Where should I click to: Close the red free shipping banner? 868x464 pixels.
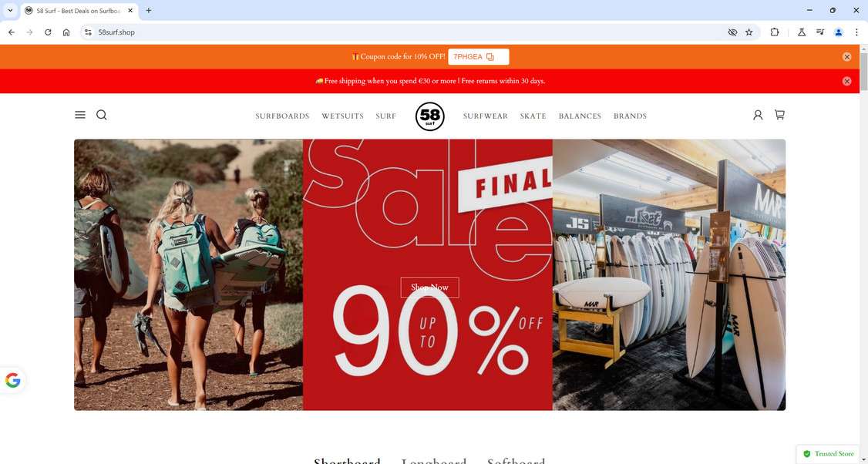846,82
